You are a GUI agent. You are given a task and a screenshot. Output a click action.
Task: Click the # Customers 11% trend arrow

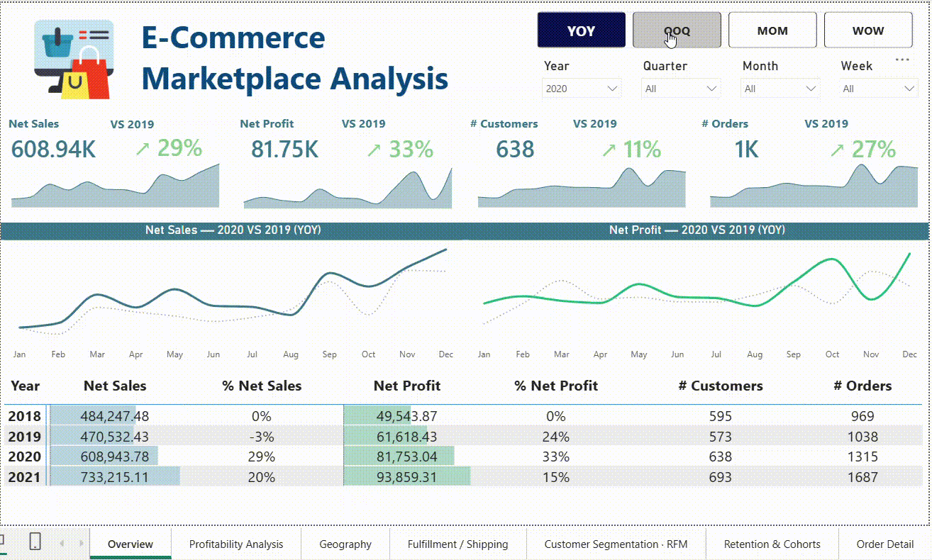[609, 150]
